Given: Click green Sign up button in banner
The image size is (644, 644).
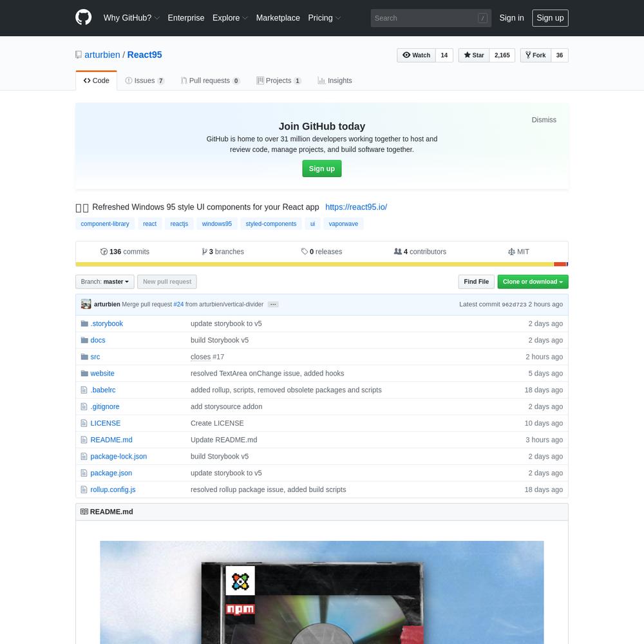Looking at the screenshot, I should point(321,168).
